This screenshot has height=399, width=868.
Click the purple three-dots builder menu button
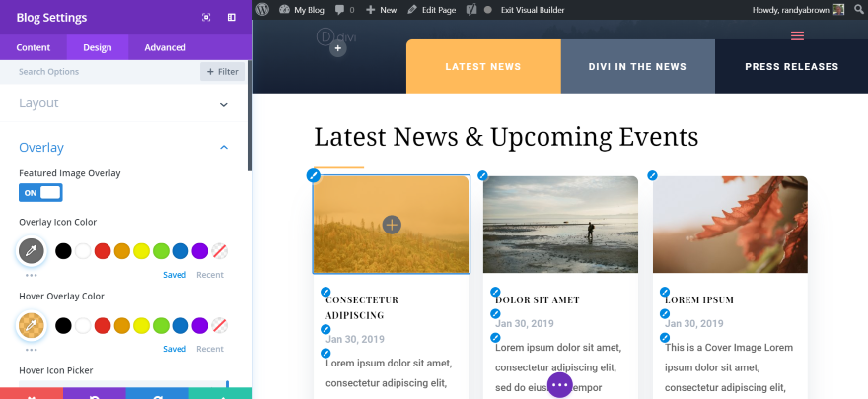click(x=559, y=384)
